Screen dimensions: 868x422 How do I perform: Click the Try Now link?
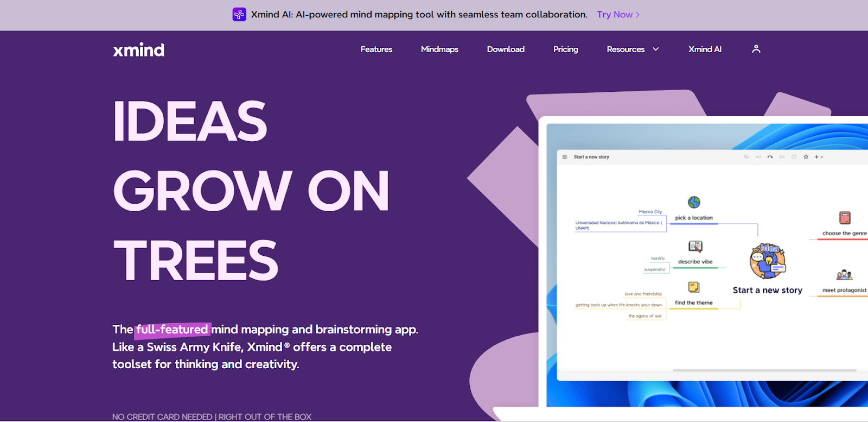coord(618,15)
